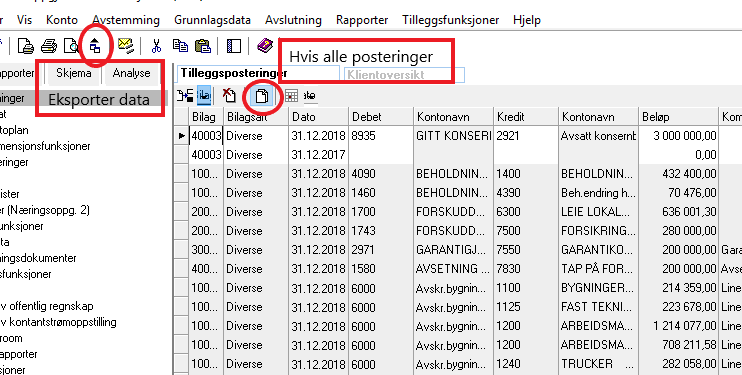This screenshot has height=375, width=742.
Task: Select the offentlig regnskap item in left tree
Action: click(47, 306)
